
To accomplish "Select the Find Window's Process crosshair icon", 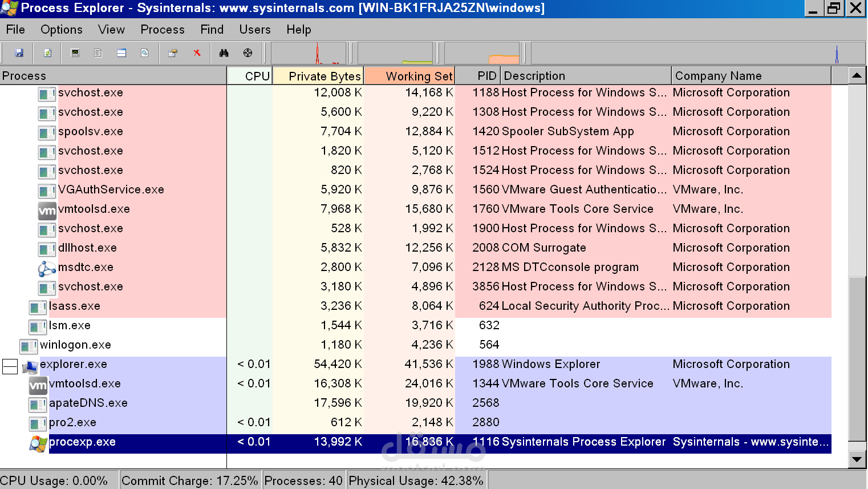I will (x=247, y=52).
